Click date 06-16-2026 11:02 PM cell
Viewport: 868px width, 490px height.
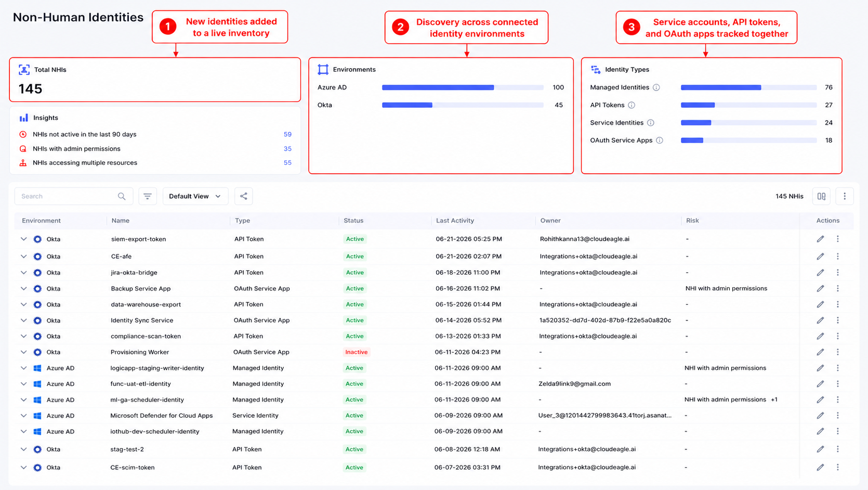(x=468, y=288)
